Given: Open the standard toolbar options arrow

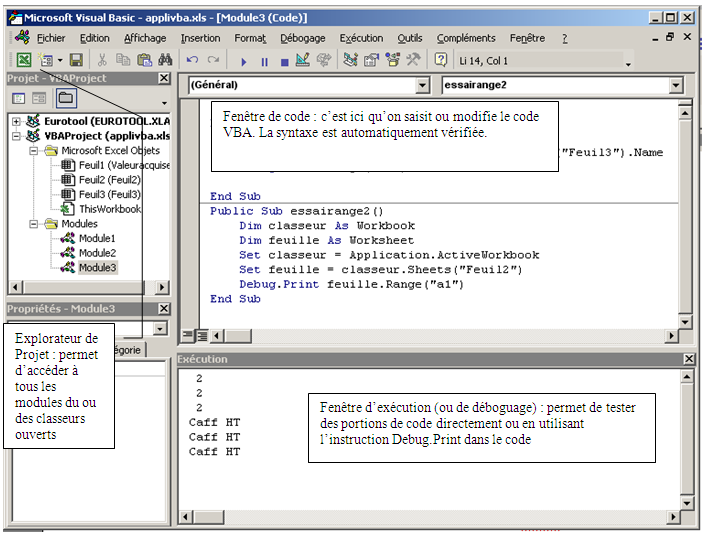Looking at the screenshot, I should click(x=628, y=64).
